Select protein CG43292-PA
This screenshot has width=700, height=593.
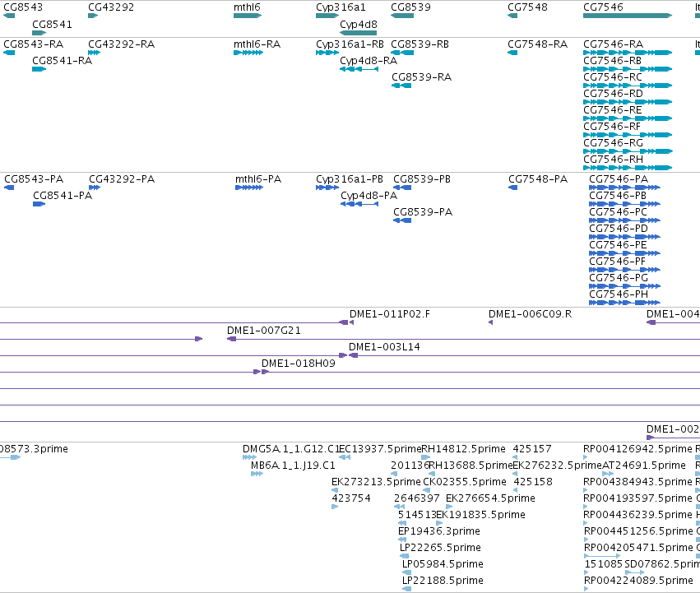122,179
